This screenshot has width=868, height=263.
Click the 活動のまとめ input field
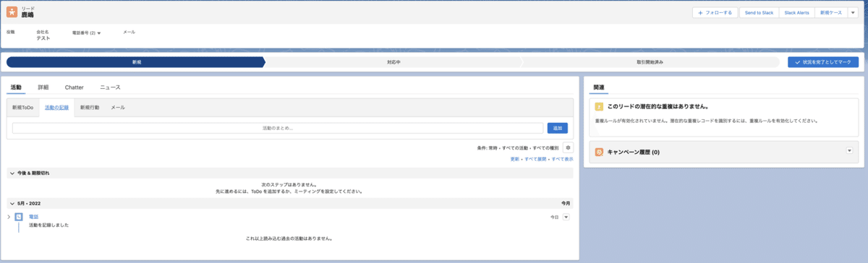tap(278, 128)
